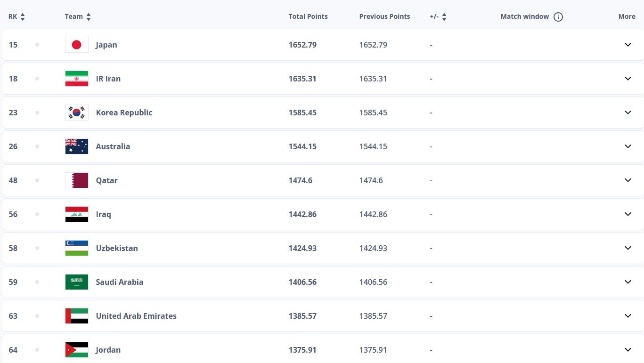Viewport: 644px width, 363px height.
Task: Expand the United Arab Emirates row details
Action: click(x=628, y=316)
